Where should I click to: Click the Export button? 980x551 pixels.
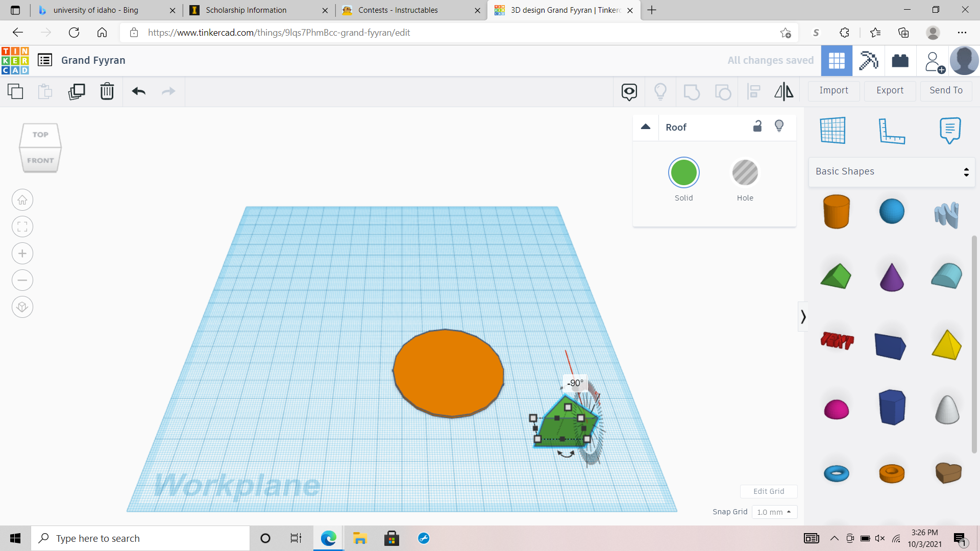pos(890,90)
